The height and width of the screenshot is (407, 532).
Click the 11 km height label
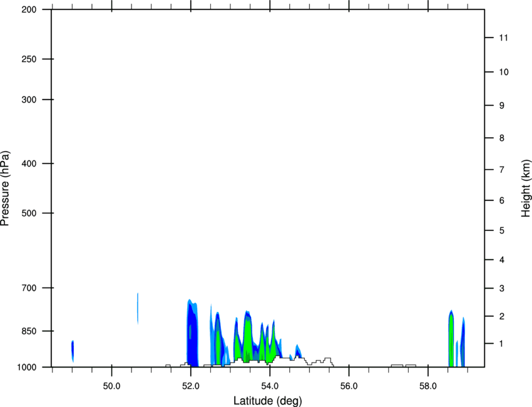(503, 38)
